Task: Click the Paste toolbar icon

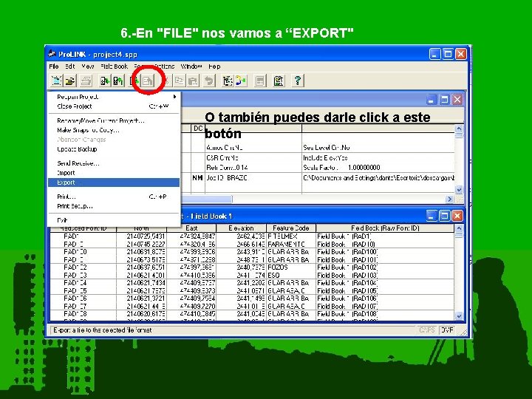Action: point(193,81)
